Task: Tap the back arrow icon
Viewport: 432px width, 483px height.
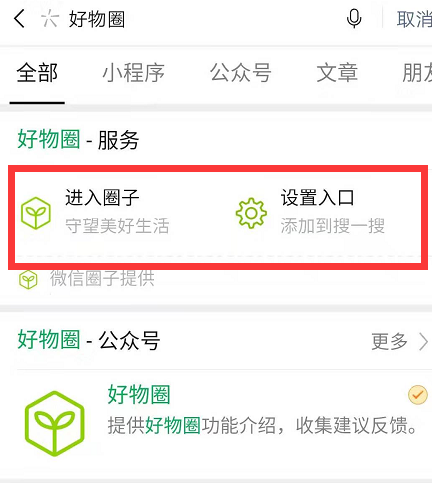Action: pos(19,18)
